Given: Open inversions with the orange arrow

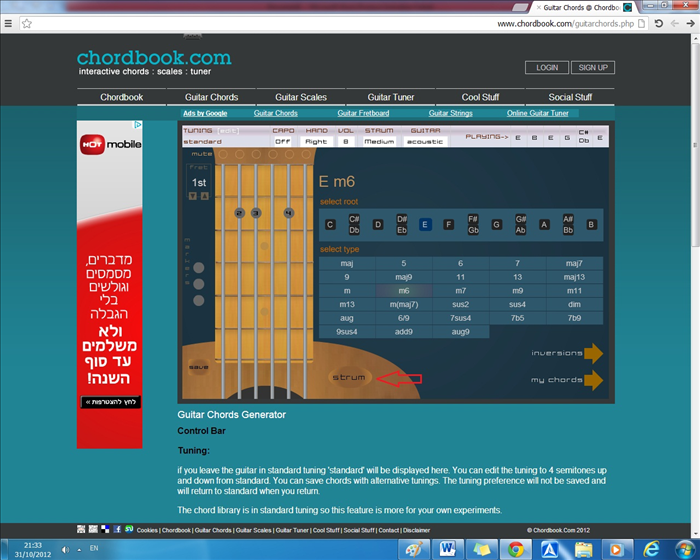Looking at the screenshot, I should coord(593,353).
